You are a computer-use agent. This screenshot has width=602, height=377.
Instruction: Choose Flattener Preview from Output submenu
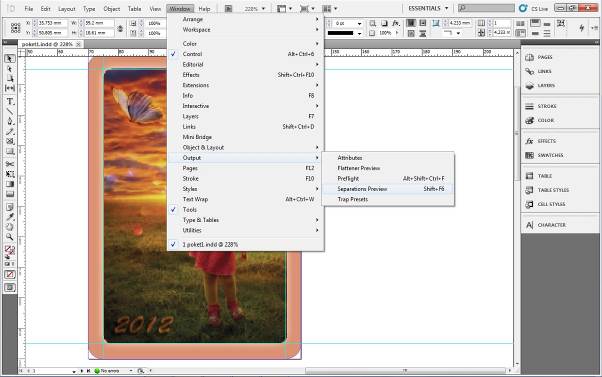pyautogui.click(x=388, y=168)
